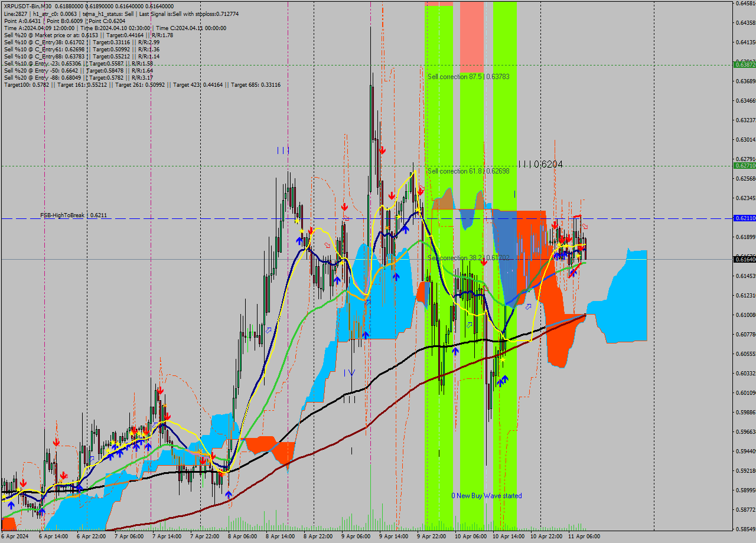
Task: Select the Sell %10 @ C_Entry88 line
Action: [82, 56]
